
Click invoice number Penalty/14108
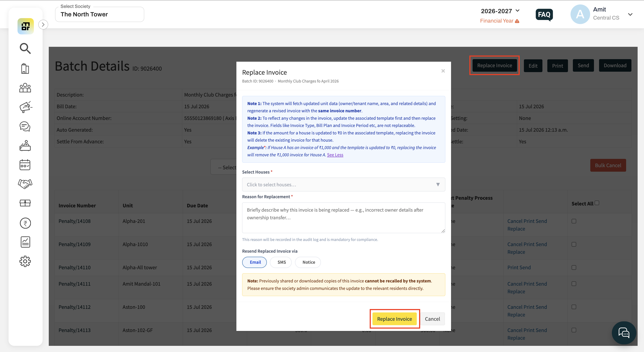75,221
